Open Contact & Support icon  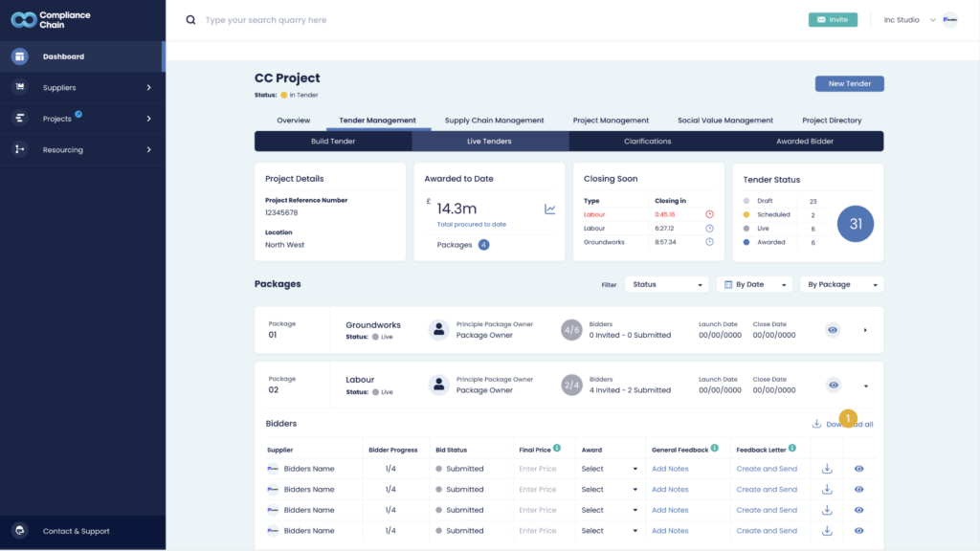pyautogui.click(x=20, y=530)
